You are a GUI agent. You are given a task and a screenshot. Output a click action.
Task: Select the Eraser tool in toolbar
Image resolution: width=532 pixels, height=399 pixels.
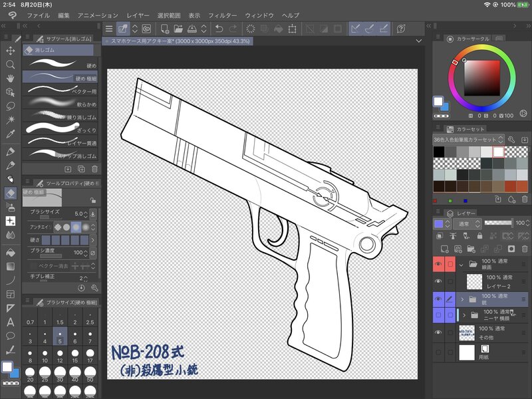11,193
